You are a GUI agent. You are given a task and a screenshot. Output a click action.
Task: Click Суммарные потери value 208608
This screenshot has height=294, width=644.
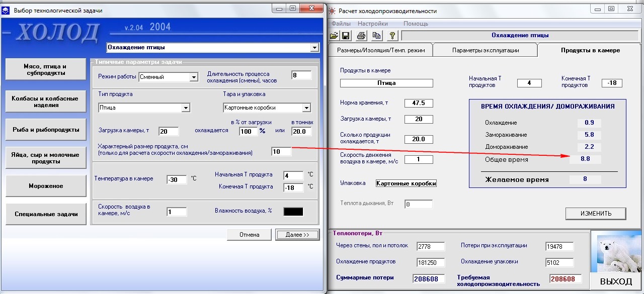[x=429, y=278]
